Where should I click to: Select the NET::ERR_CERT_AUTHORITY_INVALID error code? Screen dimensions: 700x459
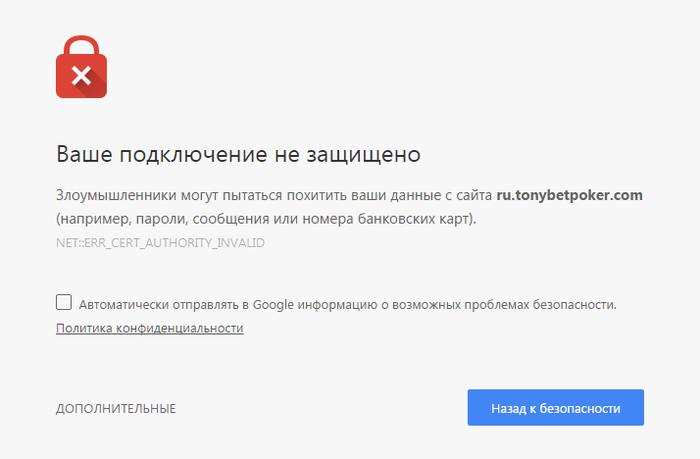pos(160,243)
